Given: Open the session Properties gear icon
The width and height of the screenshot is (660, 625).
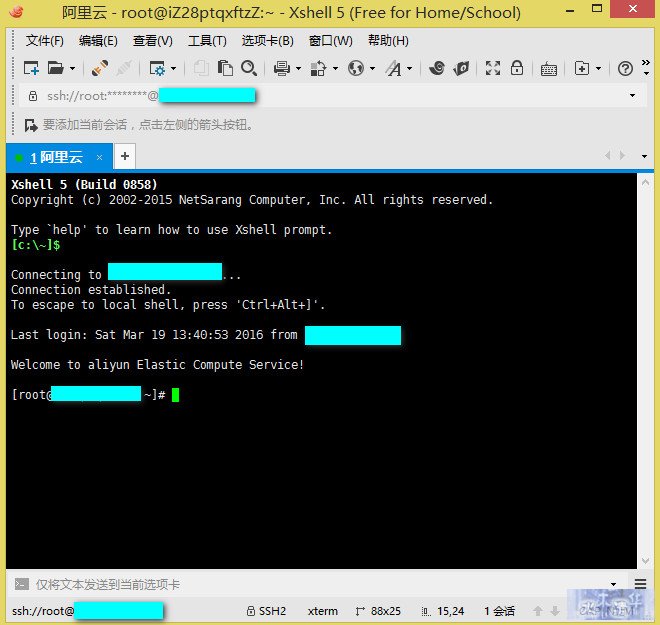Looking at the screenshot, I should [x=157, y=68].
